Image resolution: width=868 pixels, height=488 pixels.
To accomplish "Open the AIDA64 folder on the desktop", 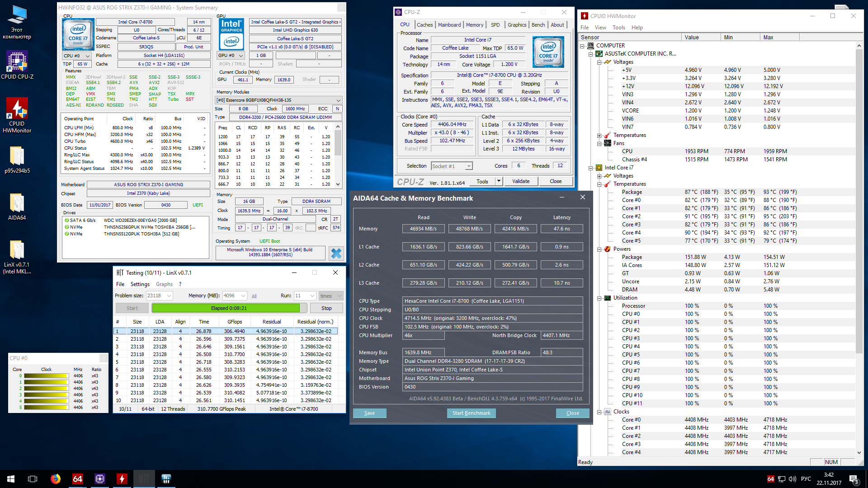I will pyautogui.click(x=17, y=203).
